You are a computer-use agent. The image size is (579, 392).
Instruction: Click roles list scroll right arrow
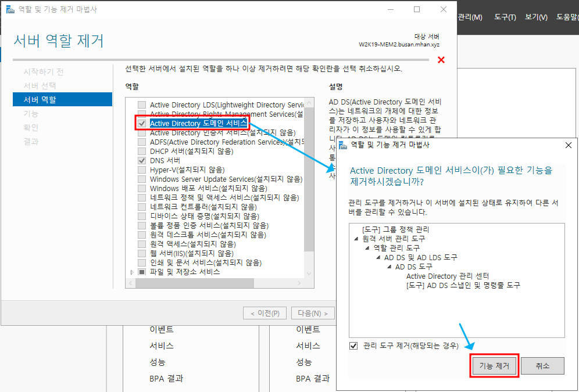(x=299, y=283)
